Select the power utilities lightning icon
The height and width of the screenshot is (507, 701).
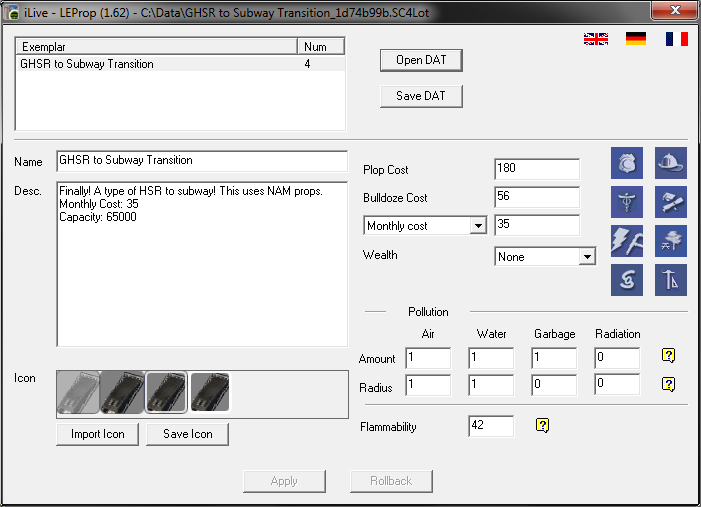click(x=627, y=241)
